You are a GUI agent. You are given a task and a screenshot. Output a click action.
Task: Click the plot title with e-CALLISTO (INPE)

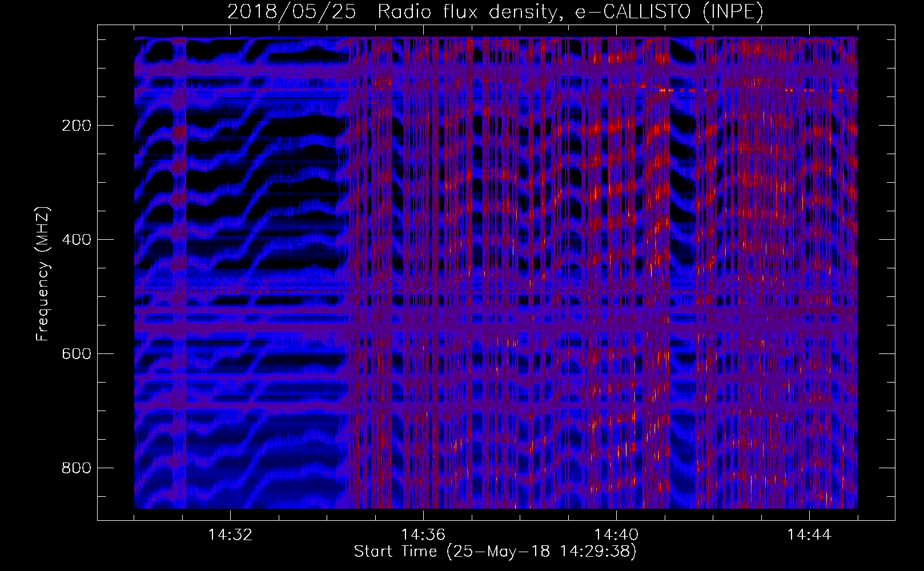(x=495, y=11)
